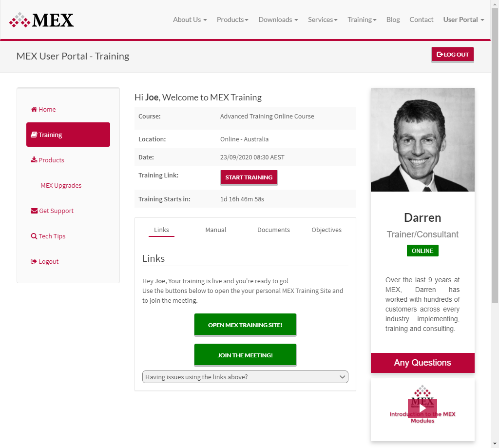The width and height of the screenshot is (499, 448).
Task: View the Objectives tab
Action: point(326,230)
